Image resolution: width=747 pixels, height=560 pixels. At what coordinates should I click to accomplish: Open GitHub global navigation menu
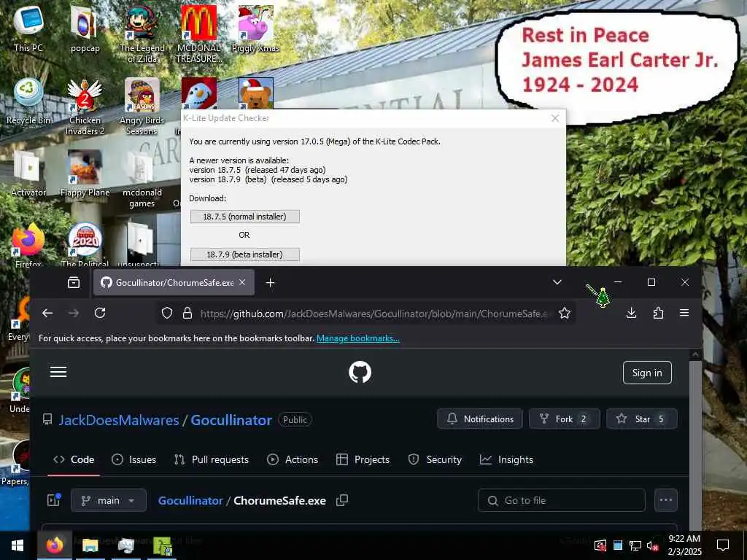(x=58, y=372)
